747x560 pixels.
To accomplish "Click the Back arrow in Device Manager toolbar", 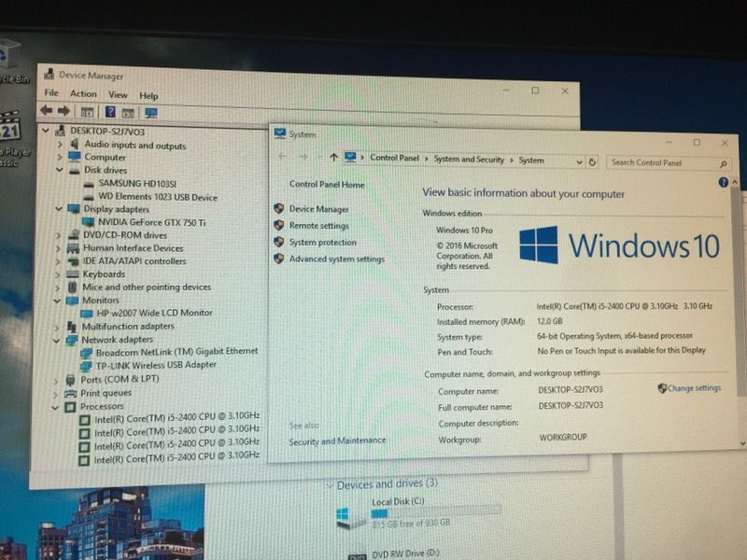I will 46,111.
